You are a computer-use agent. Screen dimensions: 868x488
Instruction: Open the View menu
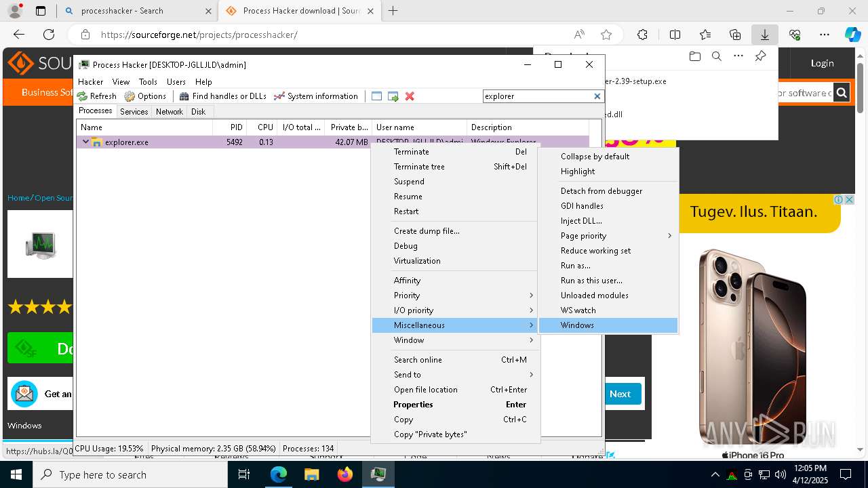121,81
